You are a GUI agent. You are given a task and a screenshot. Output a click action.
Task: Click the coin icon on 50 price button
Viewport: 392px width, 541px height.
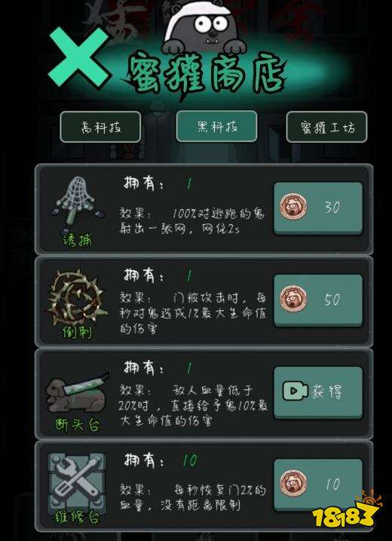click(x=293, y=300)
